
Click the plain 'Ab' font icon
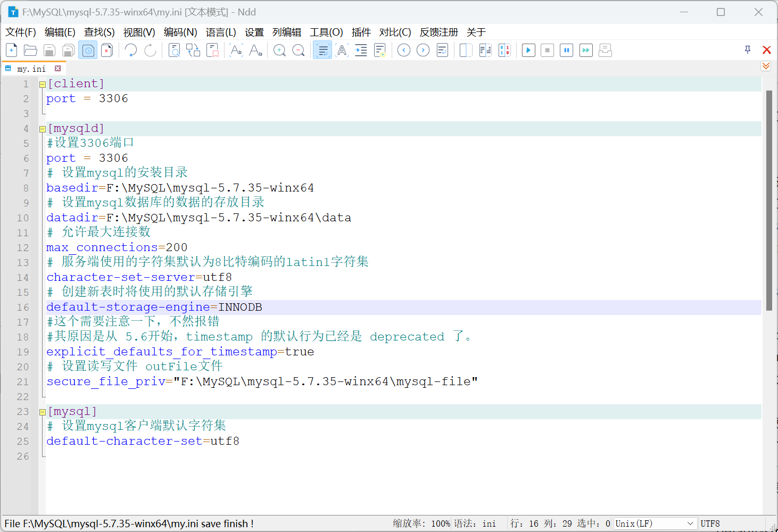point(255,51)
